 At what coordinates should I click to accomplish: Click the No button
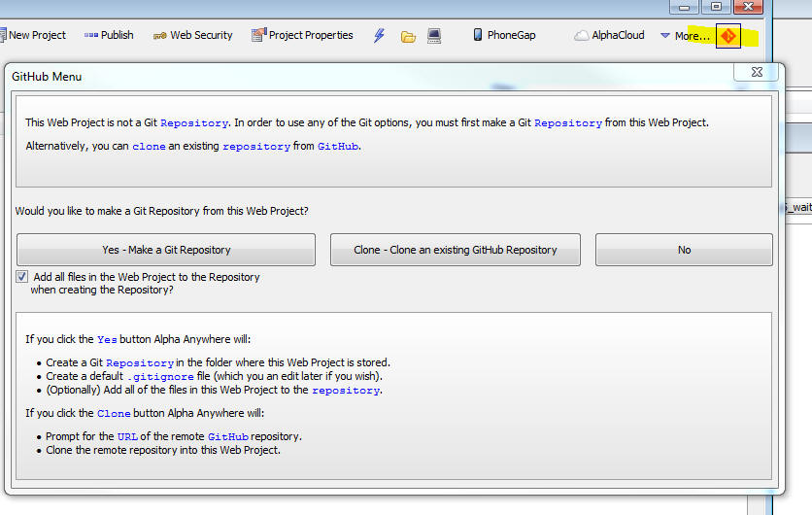point(684,250)
